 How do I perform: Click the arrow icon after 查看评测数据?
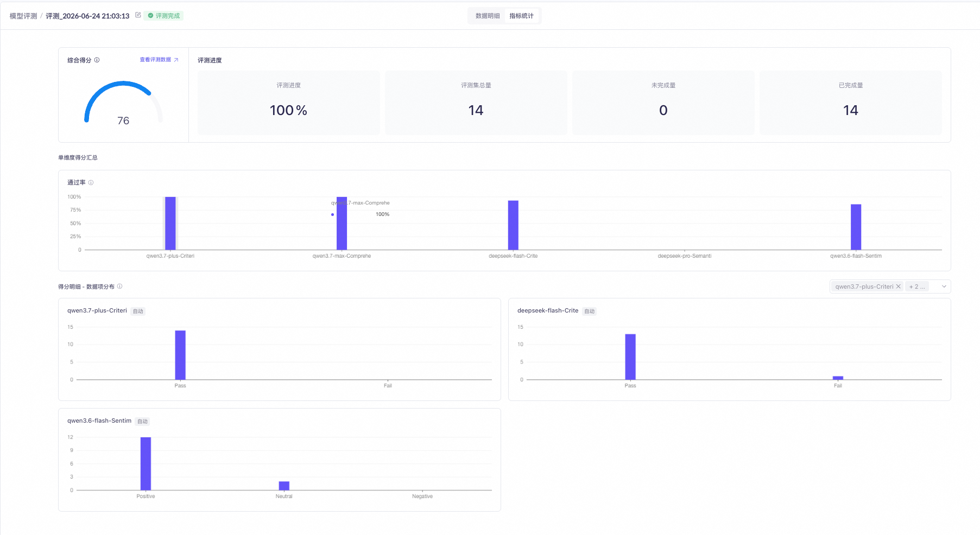coord(176,60)
